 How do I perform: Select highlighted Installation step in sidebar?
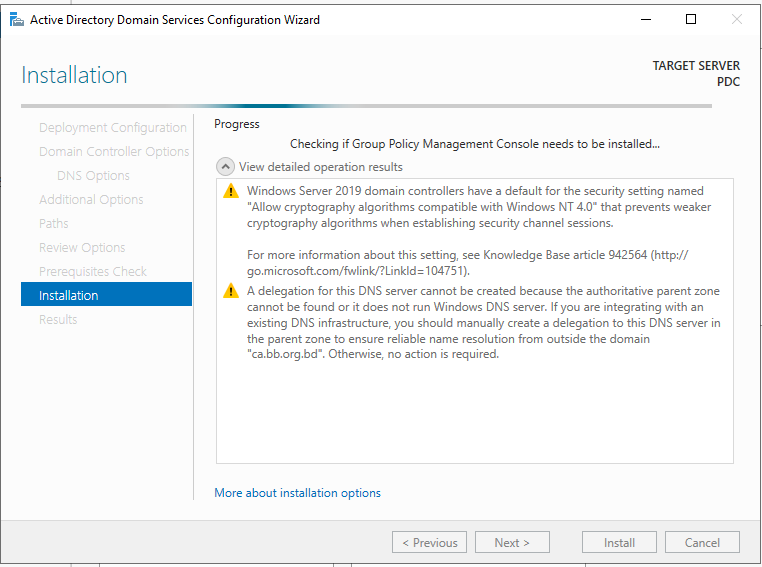[x=106, y=294]
